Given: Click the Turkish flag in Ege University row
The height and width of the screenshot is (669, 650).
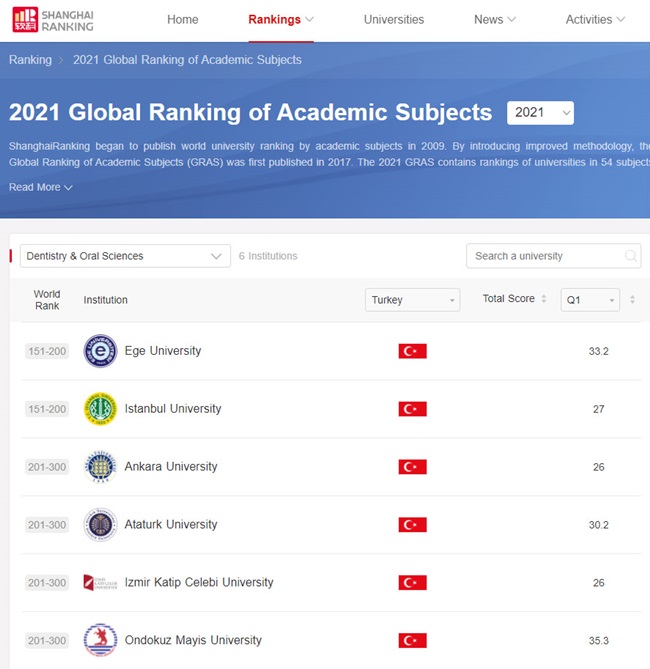Looking at the screenshot, I should pyautogui.click(x=412, y=351).
